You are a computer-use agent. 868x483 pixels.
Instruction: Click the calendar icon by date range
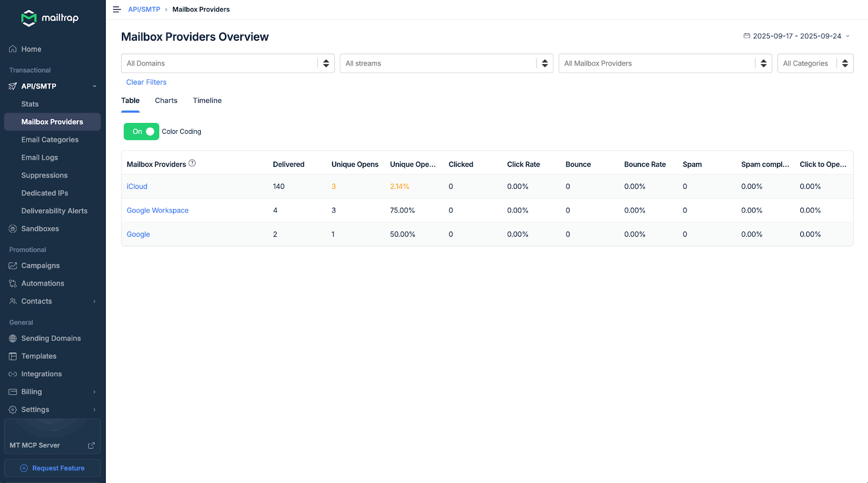tap(746, 36)
